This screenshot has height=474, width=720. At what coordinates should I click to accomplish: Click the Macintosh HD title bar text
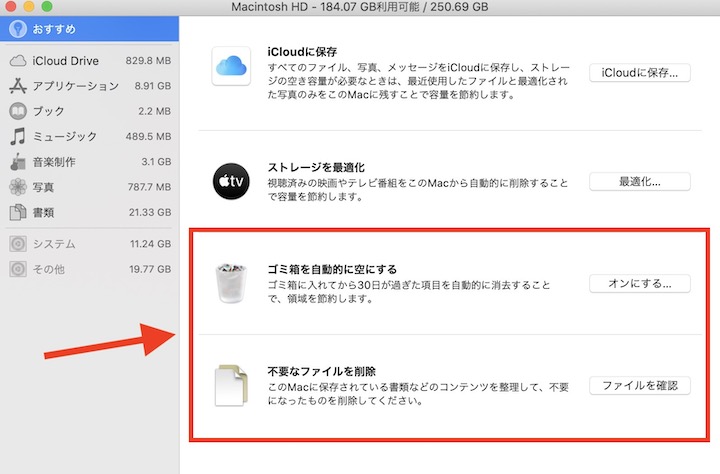[360, 7]
